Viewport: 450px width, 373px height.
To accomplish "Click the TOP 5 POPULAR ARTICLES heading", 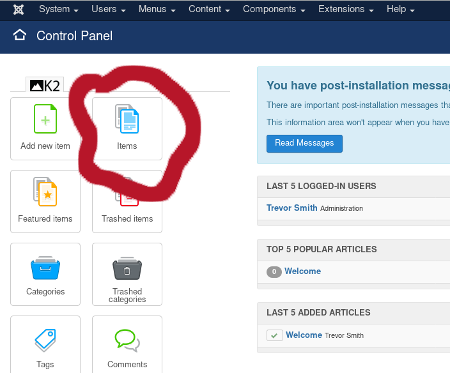I will (x=321, y=249).
